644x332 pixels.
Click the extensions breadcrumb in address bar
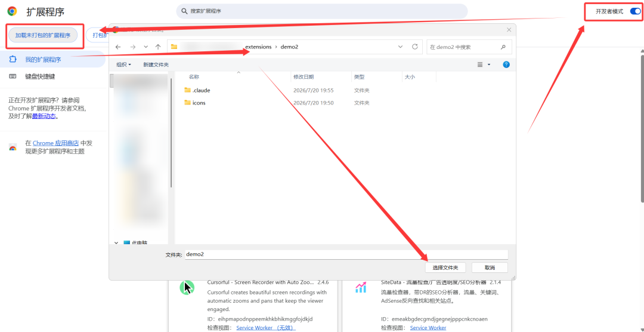[x=258, y=47]
